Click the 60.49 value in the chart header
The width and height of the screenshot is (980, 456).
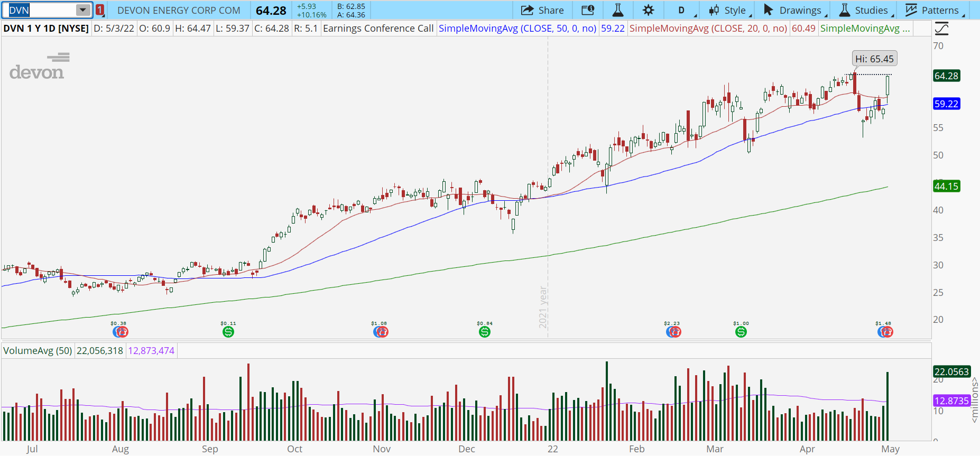(803, 29)
